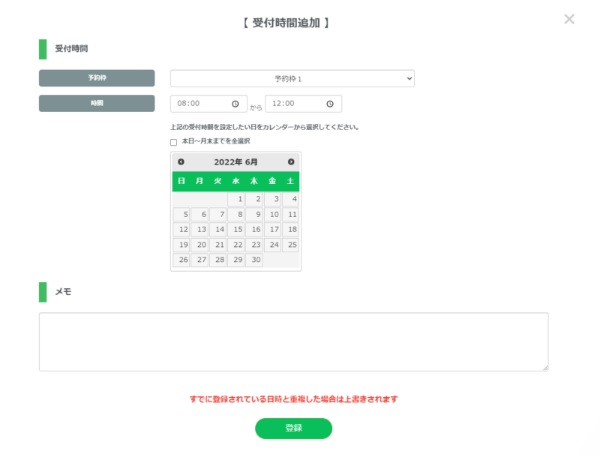The width and height of the screenshot is (600, 456).
Task: Select June 5 on the calendar
Action: 181,214
